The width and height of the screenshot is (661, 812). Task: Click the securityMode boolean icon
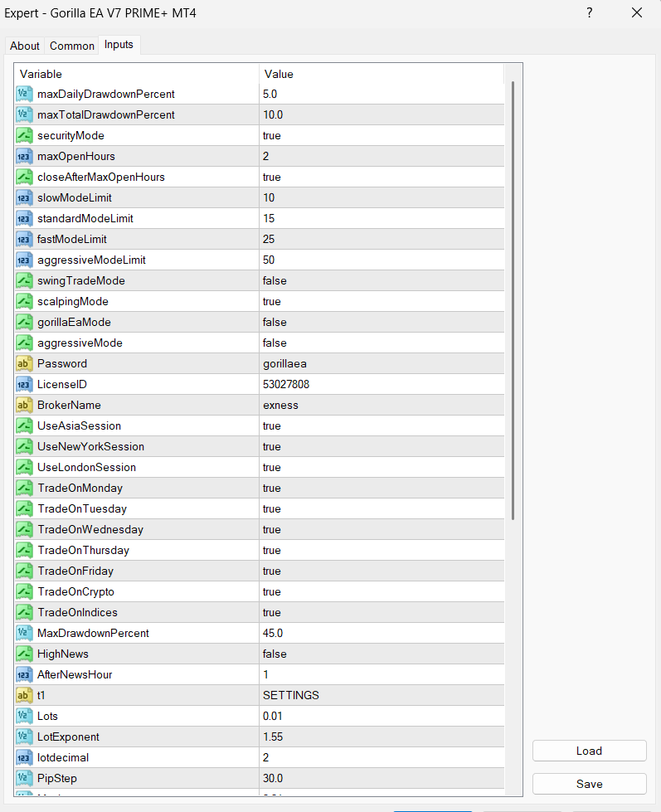click(x=24, y=135)
